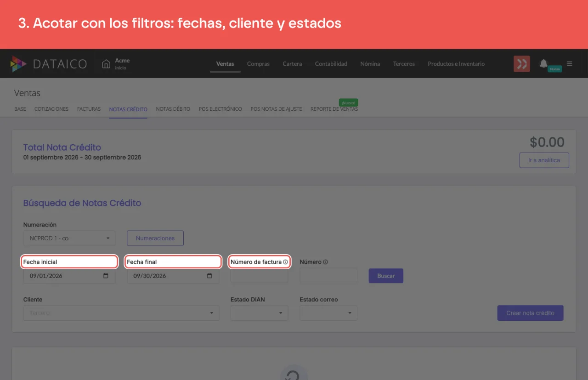Click the $0.00 total amount
Screen dimensions: 588x380
547,142
